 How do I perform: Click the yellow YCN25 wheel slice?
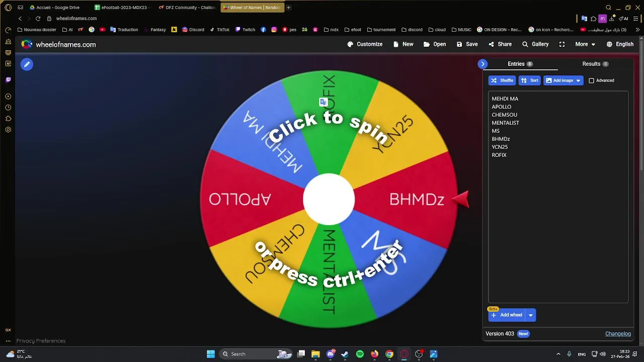pos(393,134)
